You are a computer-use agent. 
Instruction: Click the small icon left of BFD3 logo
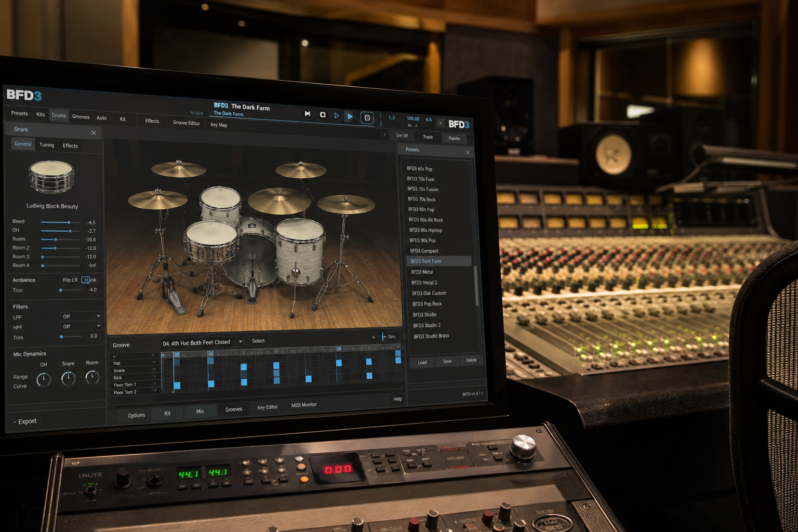point(441,123)
